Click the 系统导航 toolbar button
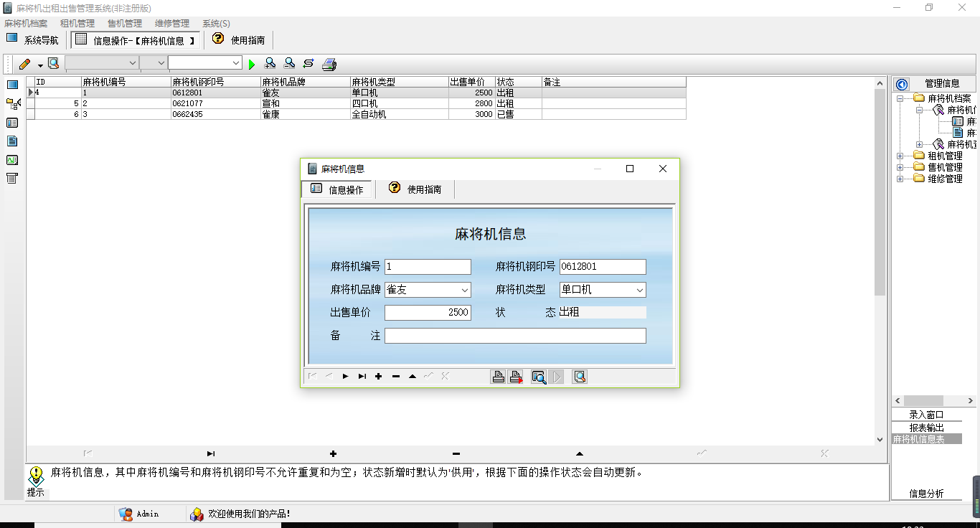 tap(33, 40)
